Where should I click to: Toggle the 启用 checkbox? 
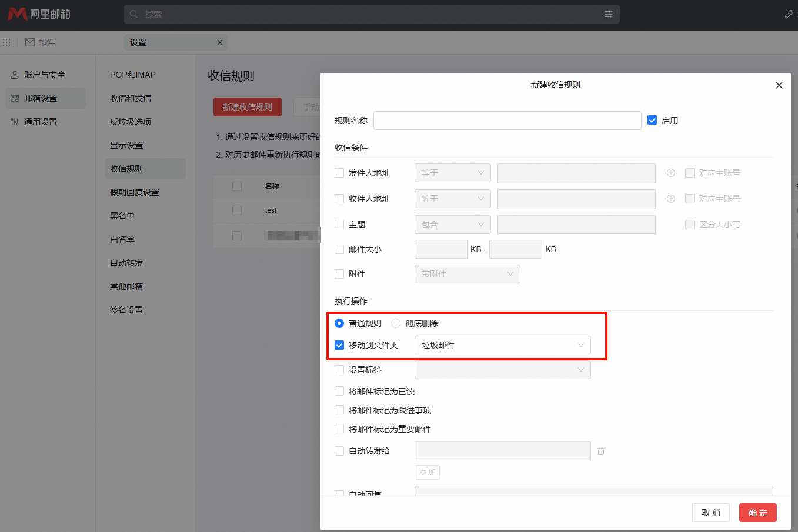[652, 120]
